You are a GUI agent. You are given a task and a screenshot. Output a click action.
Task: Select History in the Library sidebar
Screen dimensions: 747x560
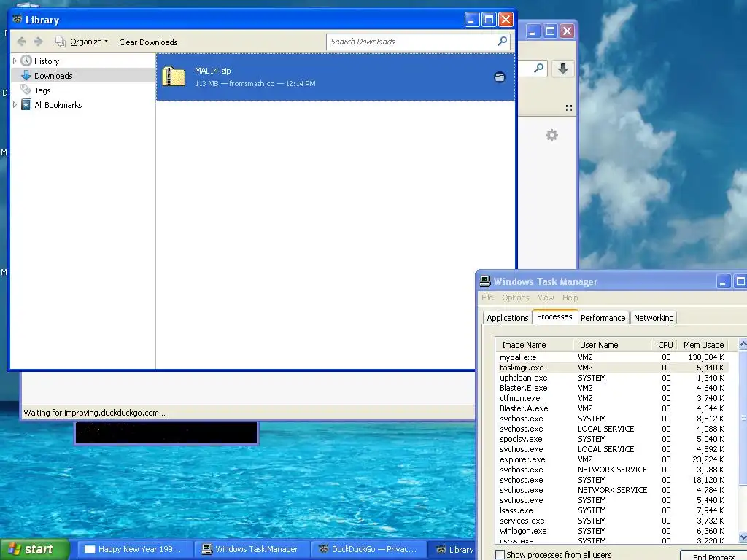[47, 61]
